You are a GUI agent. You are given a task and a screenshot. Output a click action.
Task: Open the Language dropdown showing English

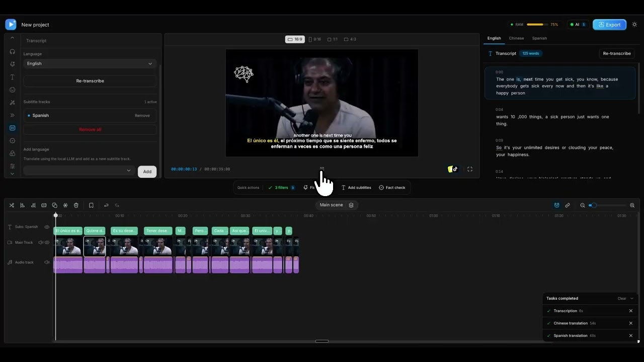point(90,63)
